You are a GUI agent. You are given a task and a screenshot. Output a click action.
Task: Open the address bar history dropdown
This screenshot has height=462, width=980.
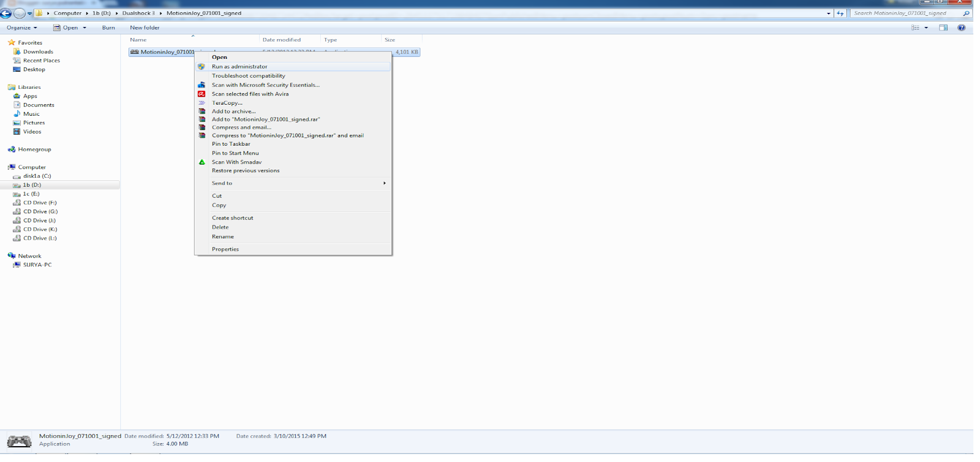[829, 13]
